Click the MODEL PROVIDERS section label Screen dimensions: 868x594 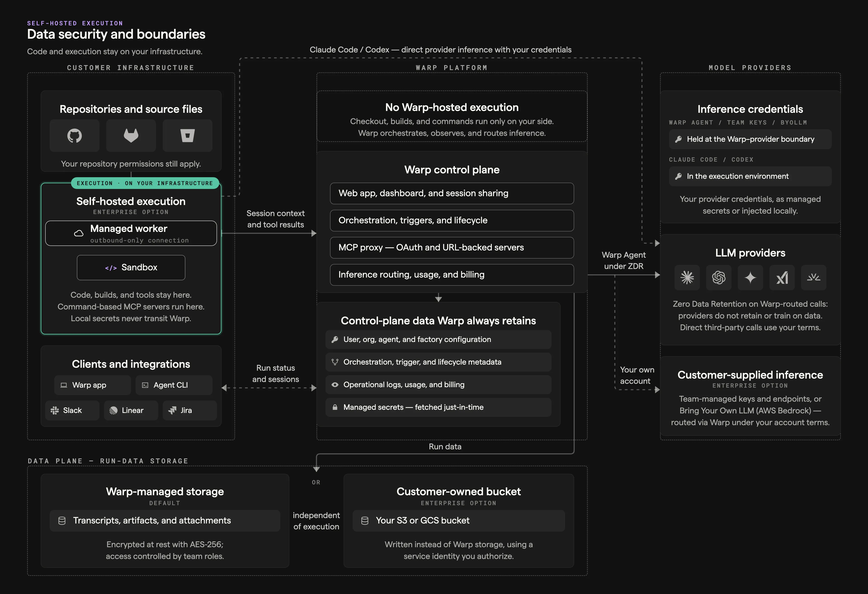pyautogui.click(x=750, y=68)
